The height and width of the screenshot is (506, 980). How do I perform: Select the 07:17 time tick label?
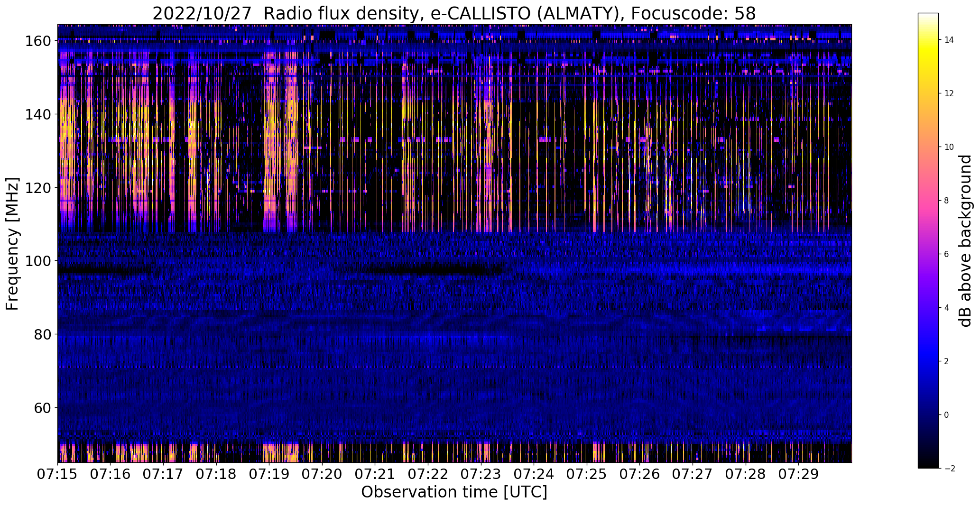coord(163,474)
